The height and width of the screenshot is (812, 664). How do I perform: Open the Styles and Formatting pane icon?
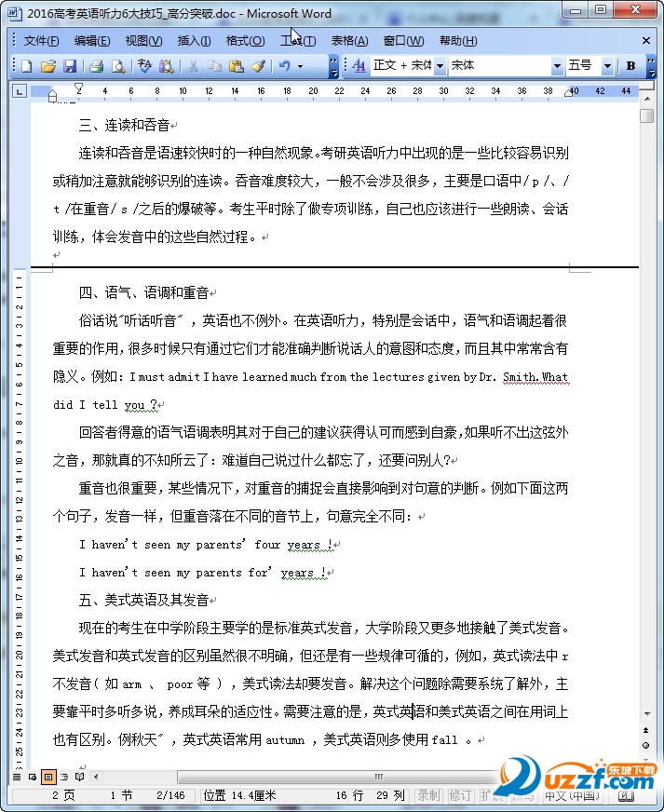point(359,66)
